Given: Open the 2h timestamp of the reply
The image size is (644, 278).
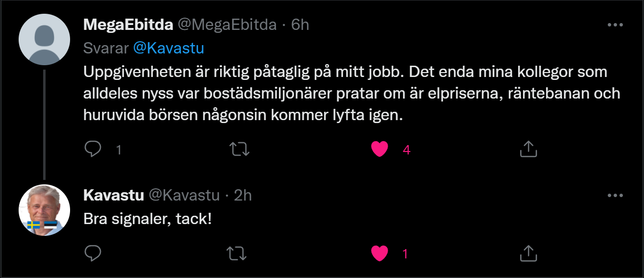Looking at the screenshot, I should coord(243,195).
